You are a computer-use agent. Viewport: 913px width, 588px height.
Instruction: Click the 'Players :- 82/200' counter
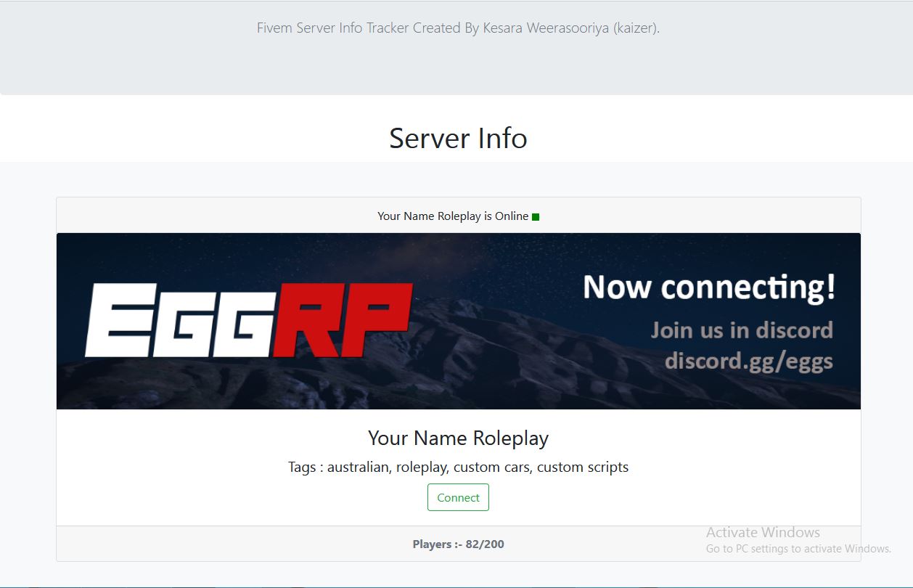[458, 544]
